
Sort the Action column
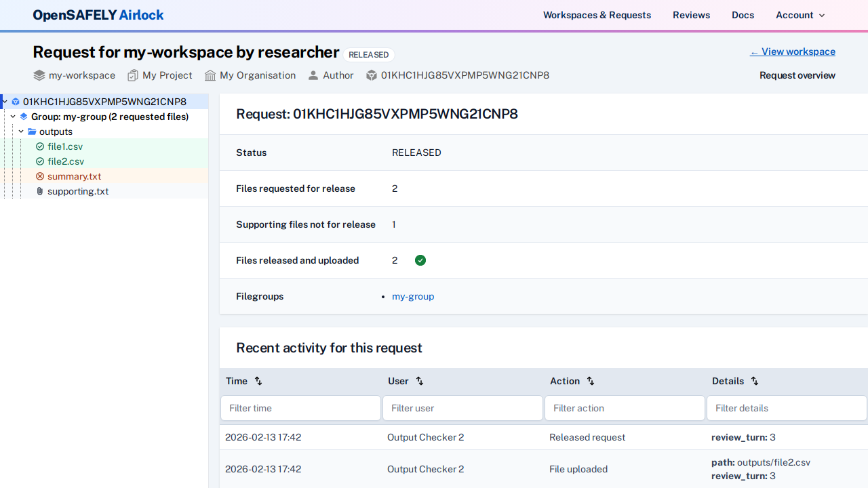pos(590,381)
